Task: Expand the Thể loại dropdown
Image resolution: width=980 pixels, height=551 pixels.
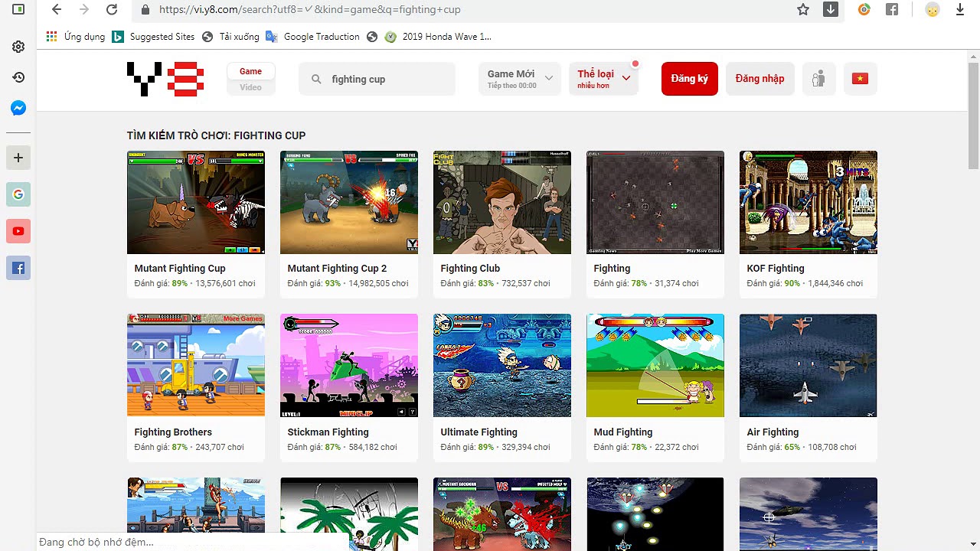Action: (x=603, y=79)
